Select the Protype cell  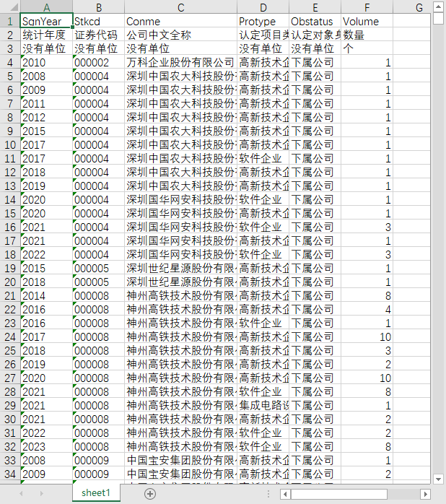tap(263, 21)
